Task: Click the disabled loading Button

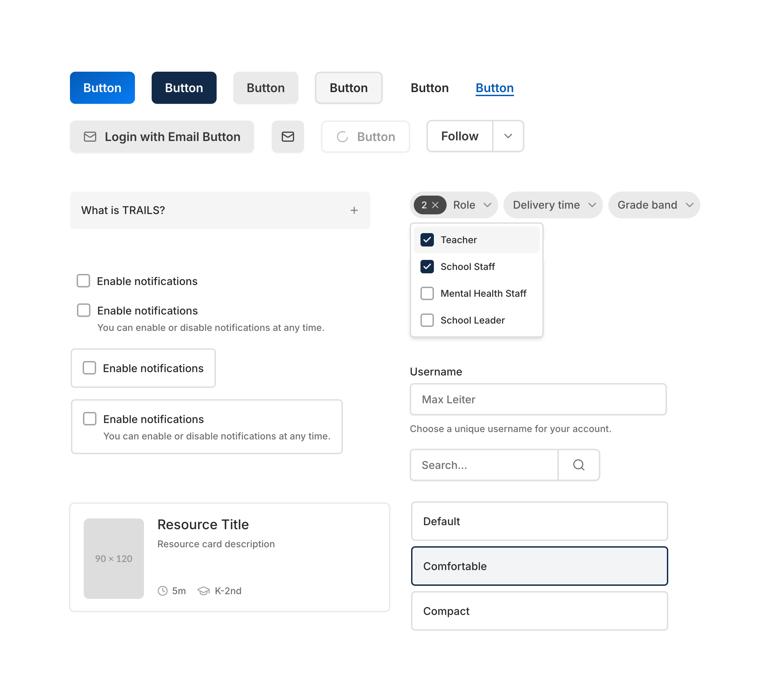Action: coord(366,136)
